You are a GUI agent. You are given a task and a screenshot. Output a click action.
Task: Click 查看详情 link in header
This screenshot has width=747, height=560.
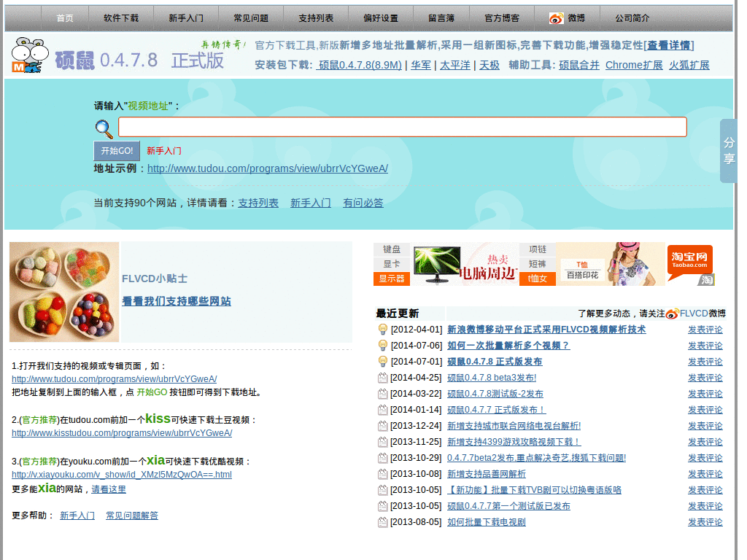point(668,45)
